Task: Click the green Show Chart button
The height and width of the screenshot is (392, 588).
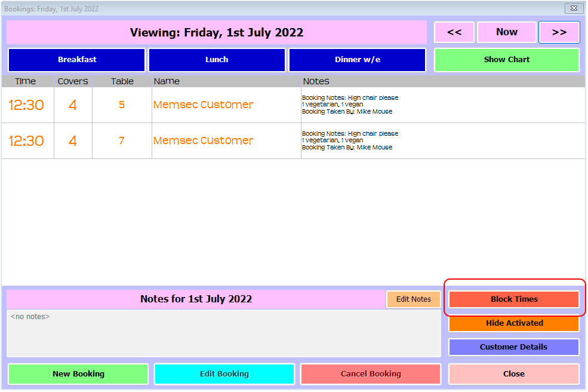Action: click(506, 60)
